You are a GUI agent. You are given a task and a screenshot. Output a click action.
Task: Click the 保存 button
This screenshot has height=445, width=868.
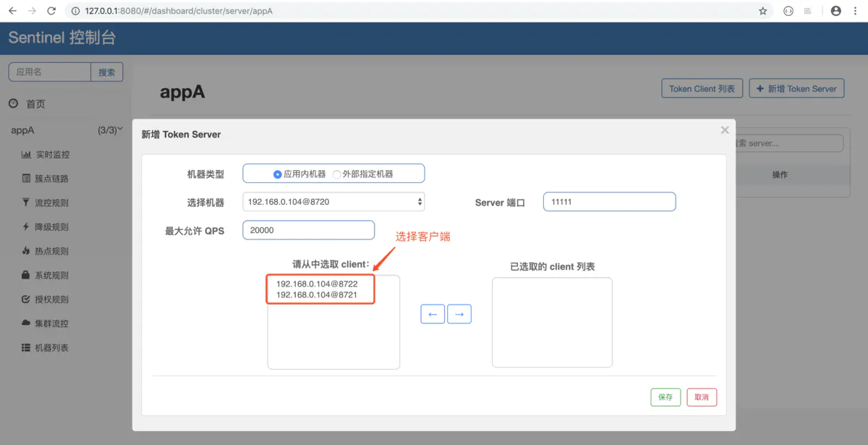[665, 397]
